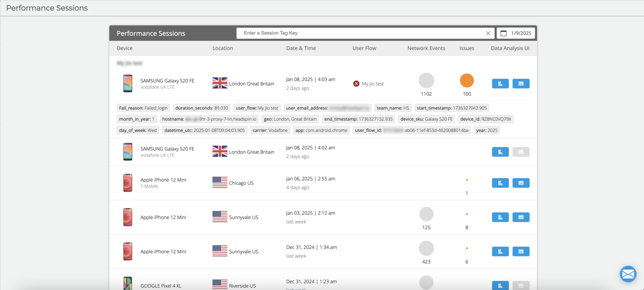Image resolution: width=644 pixels, height=290 pixels.
Task: Click the Data Analysis UI column header
Action: point(510,48)
